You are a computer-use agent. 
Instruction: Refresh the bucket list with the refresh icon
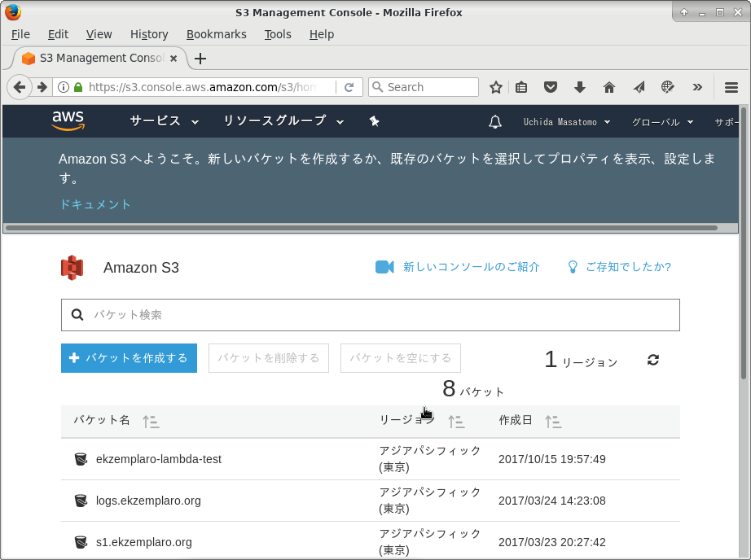click(x=652, y=358)
